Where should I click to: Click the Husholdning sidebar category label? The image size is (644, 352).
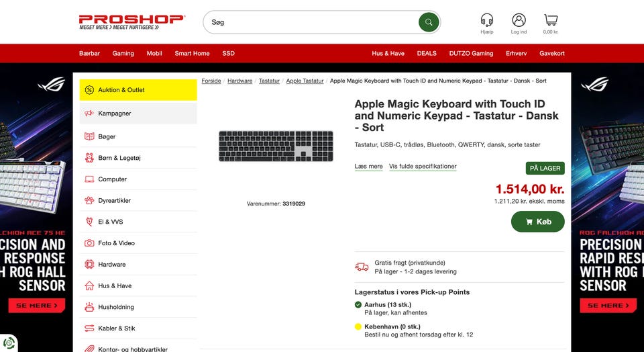coord(116,307)
